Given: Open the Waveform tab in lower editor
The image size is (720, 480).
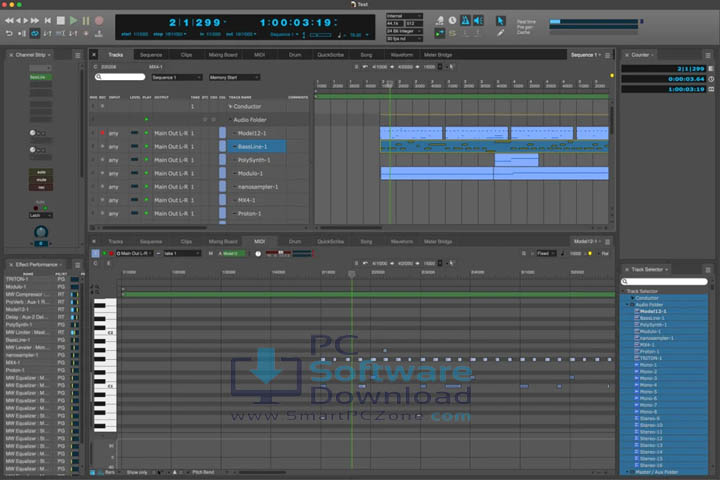Looking at the screenshot, I should pyautogui.click(x=401, y=242).
